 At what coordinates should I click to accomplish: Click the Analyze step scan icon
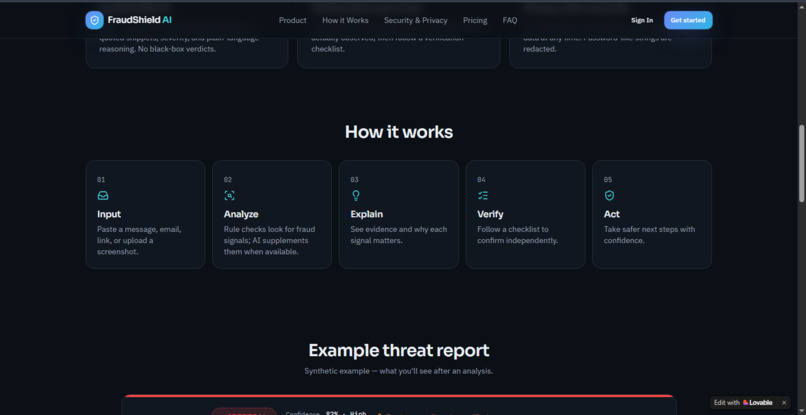click(229, 195)
